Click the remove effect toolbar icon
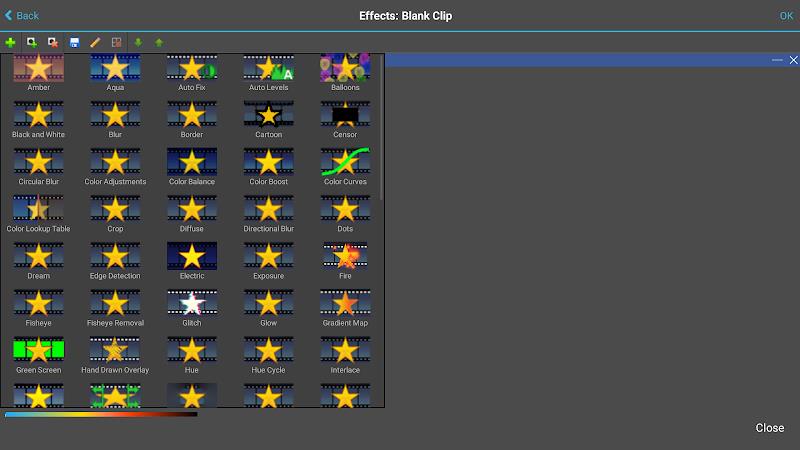800x450 pixels. coord(53,42)
